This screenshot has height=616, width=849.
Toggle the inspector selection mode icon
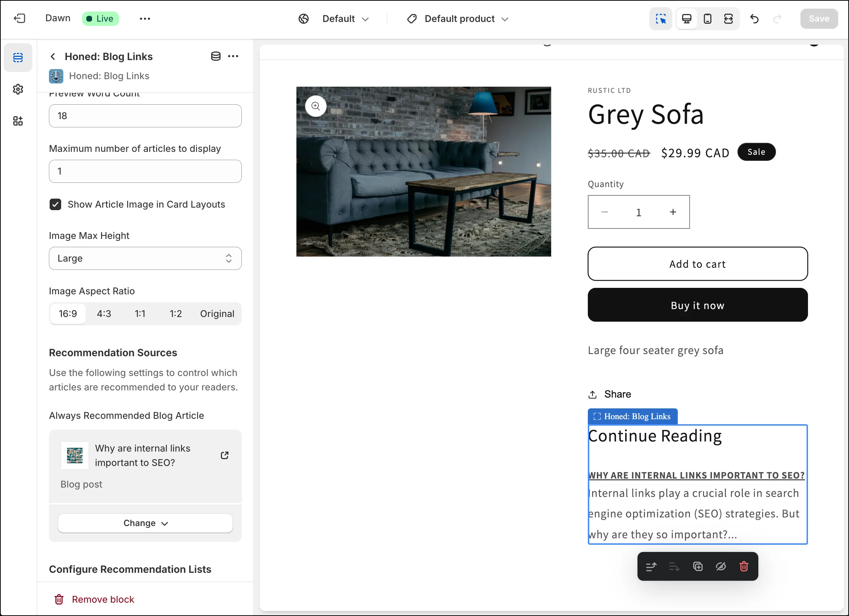[x=661, y=18]
